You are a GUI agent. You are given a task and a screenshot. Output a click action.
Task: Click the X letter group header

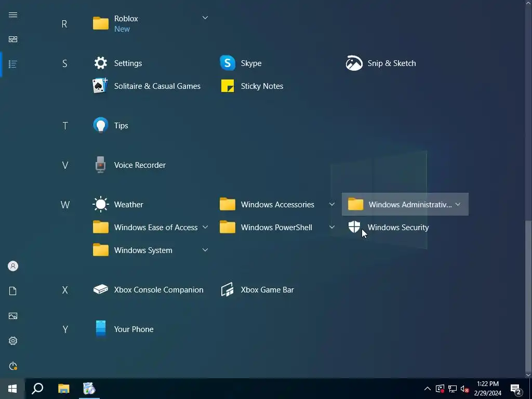[65, 290]
